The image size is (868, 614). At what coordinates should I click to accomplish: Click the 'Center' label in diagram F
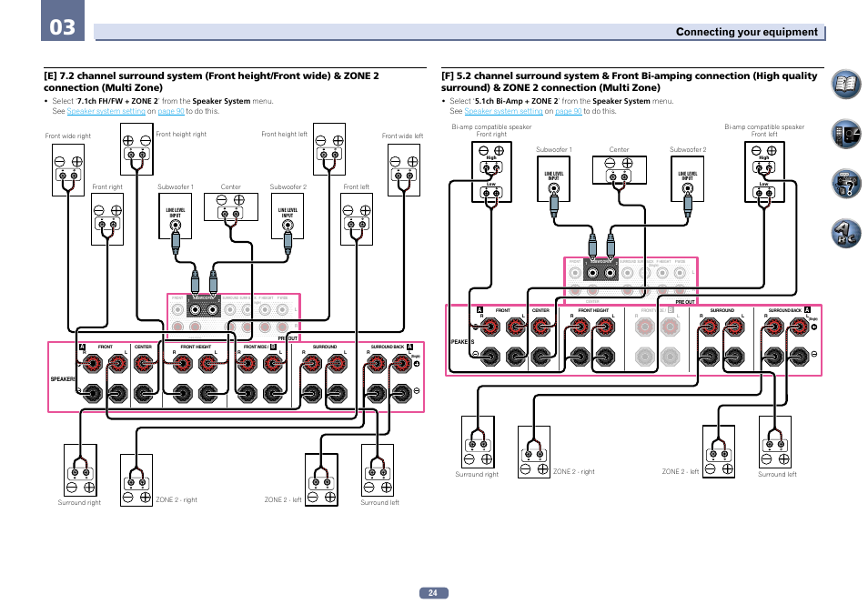(619, 150)
